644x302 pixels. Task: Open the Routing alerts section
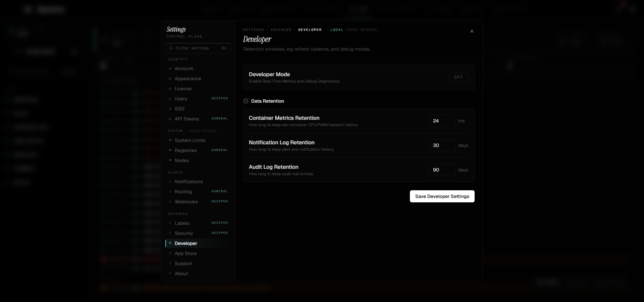(198, 192)
